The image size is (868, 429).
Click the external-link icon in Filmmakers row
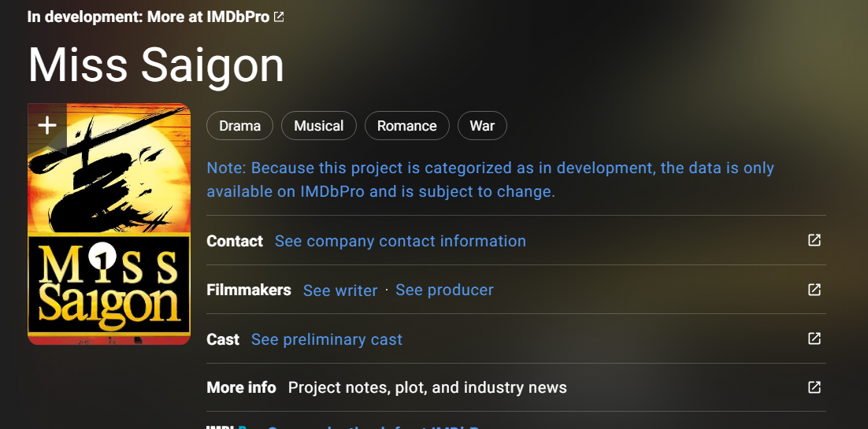814,290
